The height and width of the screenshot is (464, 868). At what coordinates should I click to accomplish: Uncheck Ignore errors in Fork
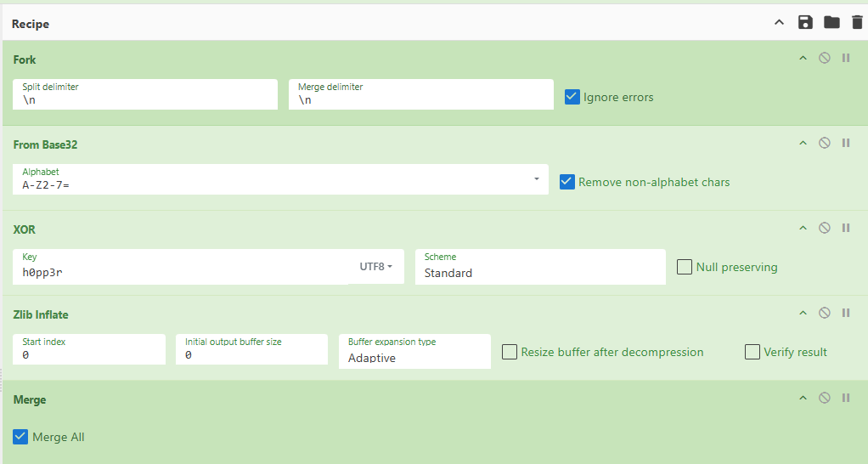click(572, 97)
